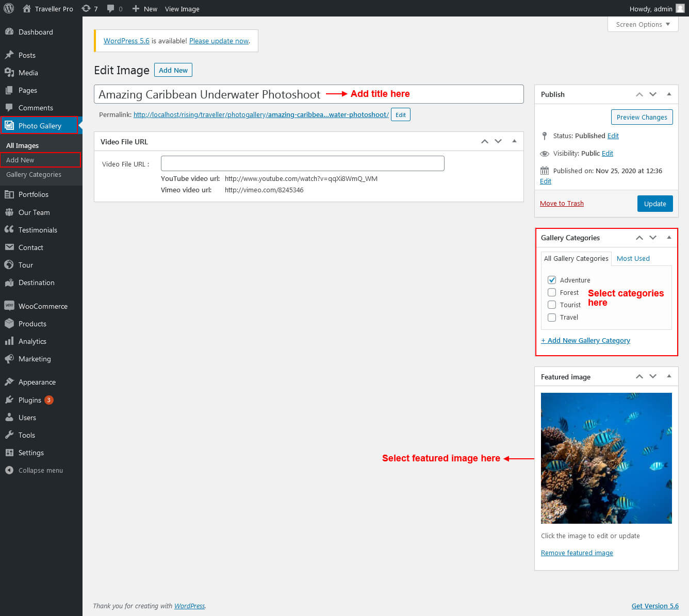Check the Forest category checkbox
Image resolution: width=689 pixels, height=616 pixels.
[x=552, y=292]
